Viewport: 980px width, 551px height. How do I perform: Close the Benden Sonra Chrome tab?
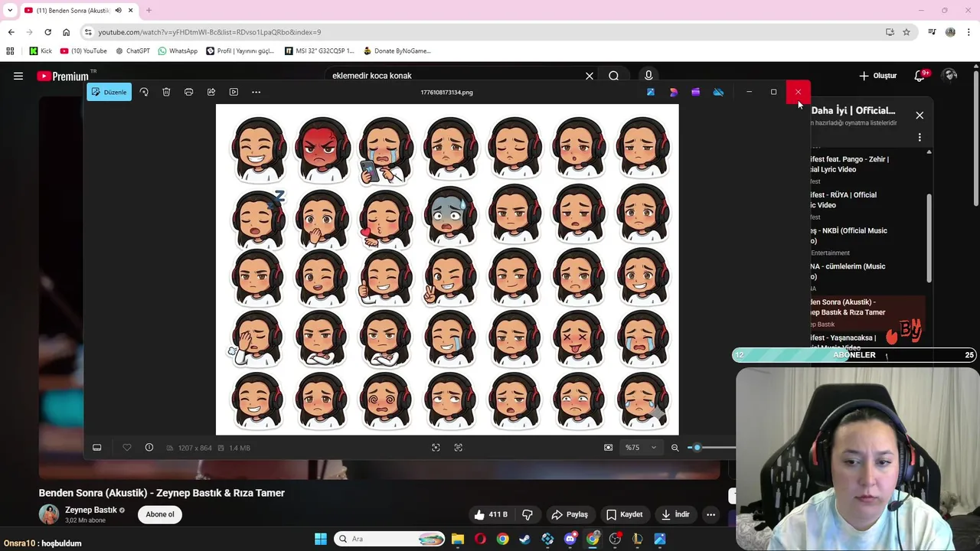pyautogui.click(x=131, y=11)
